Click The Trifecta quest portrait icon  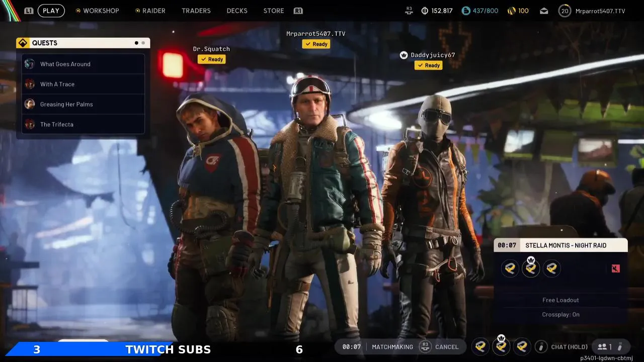click(x=30, y=124)
